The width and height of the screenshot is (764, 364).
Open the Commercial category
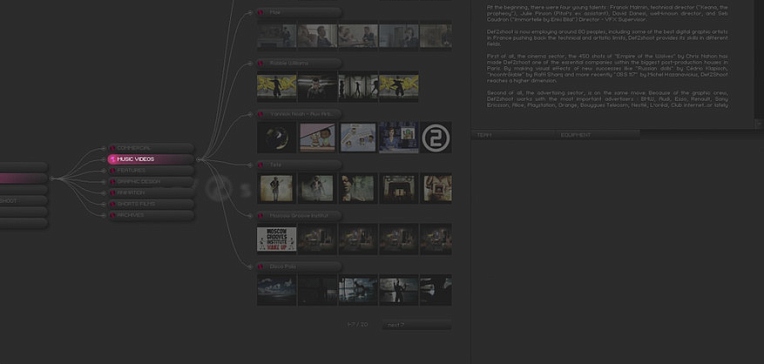151,148
